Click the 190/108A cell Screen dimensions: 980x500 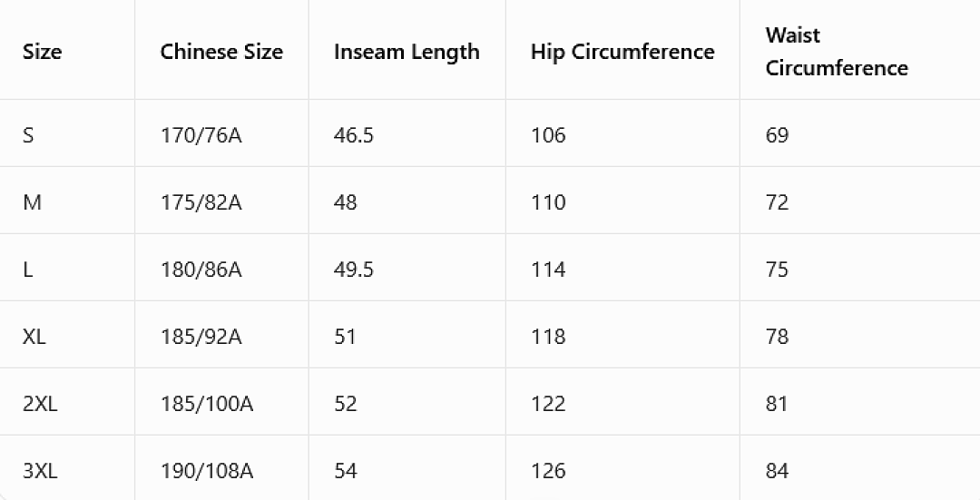coord(207,471)
